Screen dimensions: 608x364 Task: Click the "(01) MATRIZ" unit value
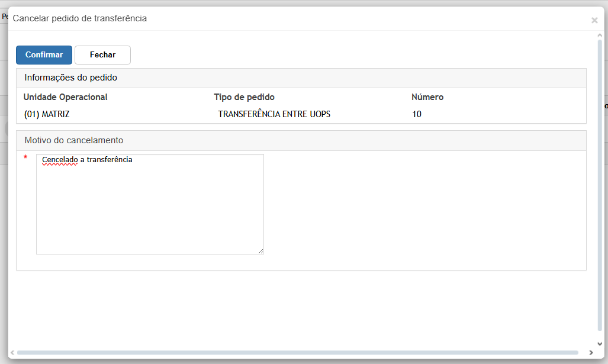point(47,114)
